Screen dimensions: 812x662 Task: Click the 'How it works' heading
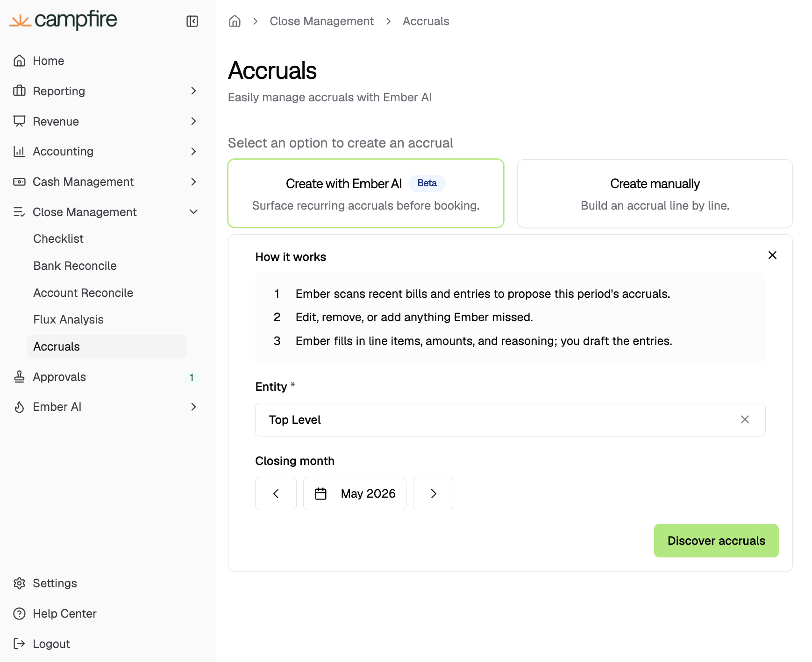[x=291, y=257]
